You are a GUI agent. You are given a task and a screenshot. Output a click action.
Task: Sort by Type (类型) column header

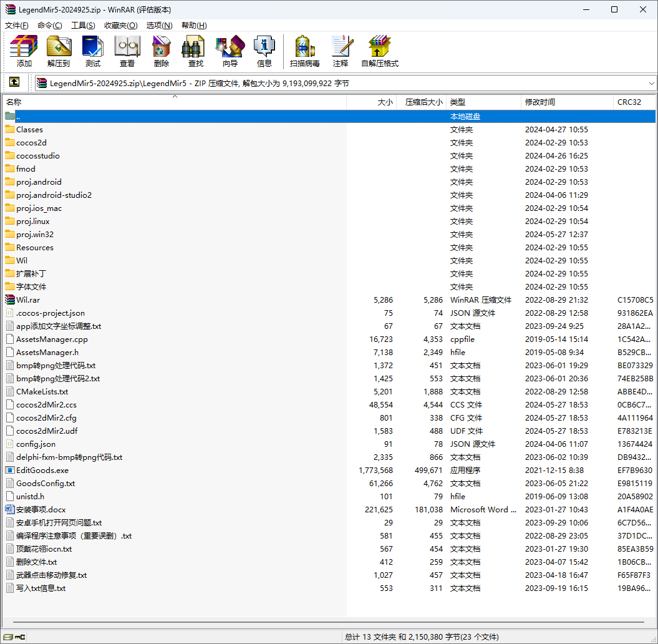pos(483,102)
